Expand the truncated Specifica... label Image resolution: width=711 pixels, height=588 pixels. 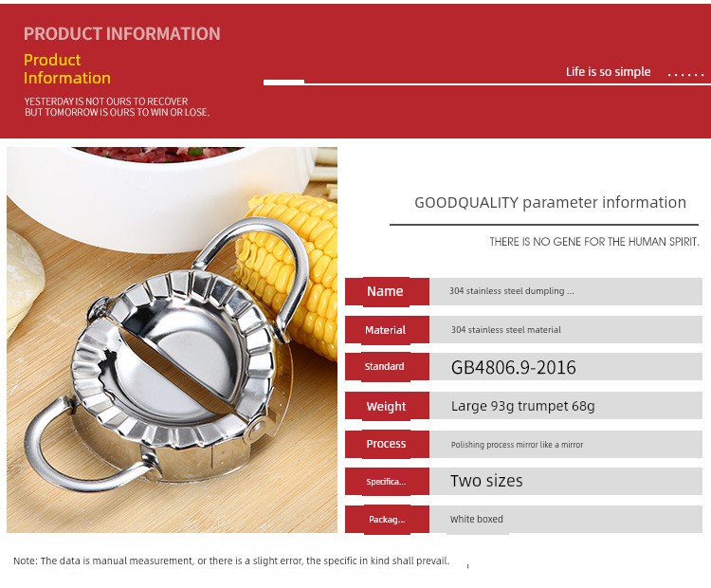coord(386,482)
